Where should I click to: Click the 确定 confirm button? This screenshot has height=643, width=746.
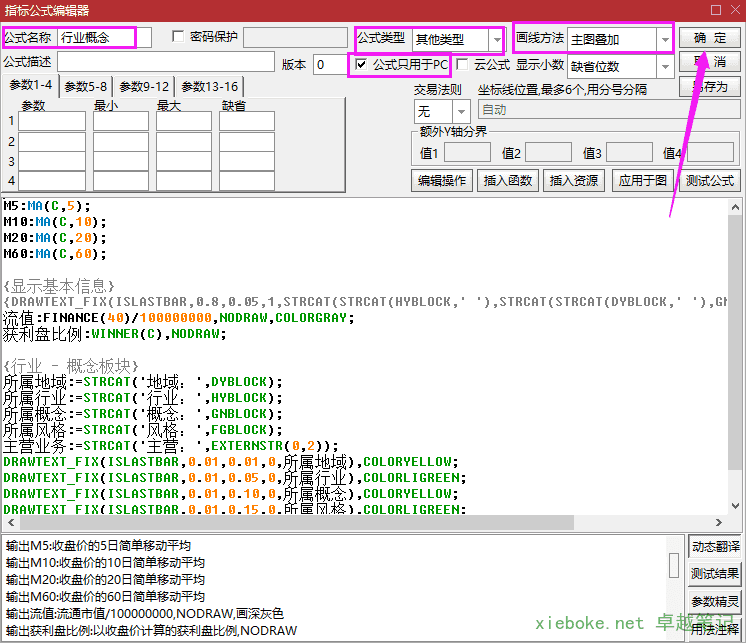click(x=710, y=38)
